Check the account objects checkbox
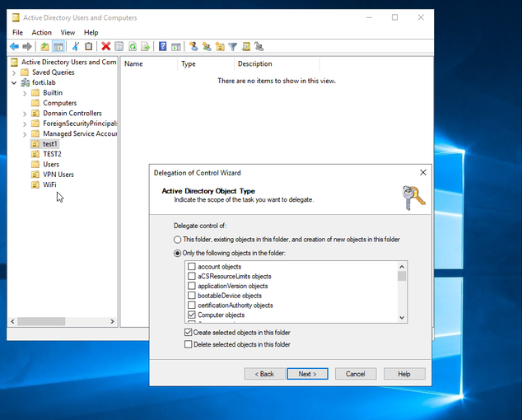The height and width of the screenshot is (420, 522). click(192, 267)
